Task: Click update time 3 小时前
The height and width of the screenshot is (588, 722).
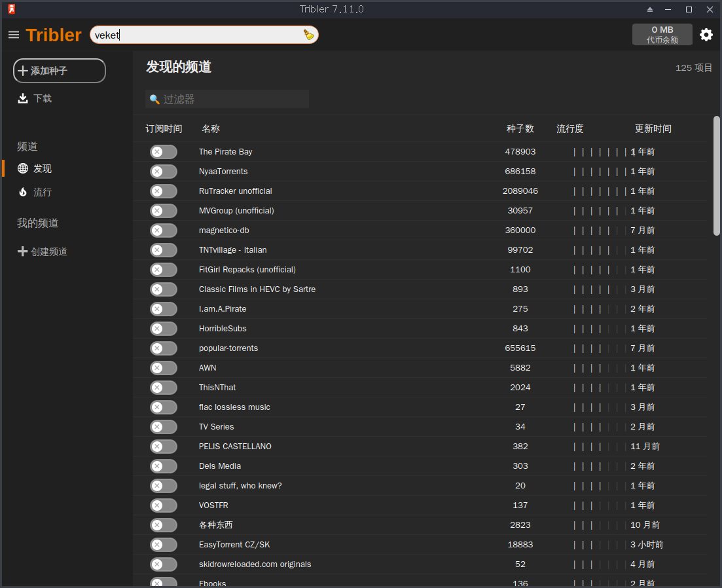Action: (x=647, y=545)
